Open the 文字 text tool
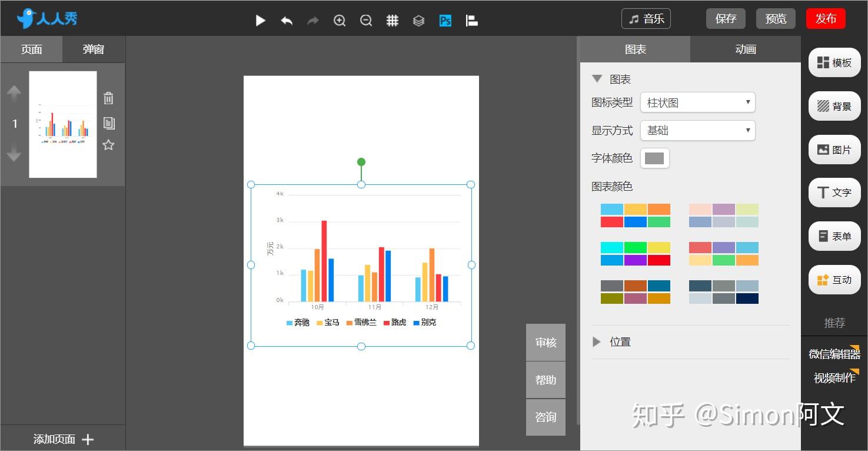The width and height of the screenshot is (868, 451). (834, 193)
